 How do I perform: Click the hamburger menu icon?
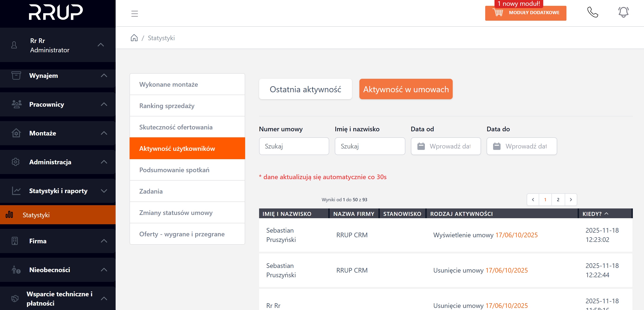coord(134,13)
